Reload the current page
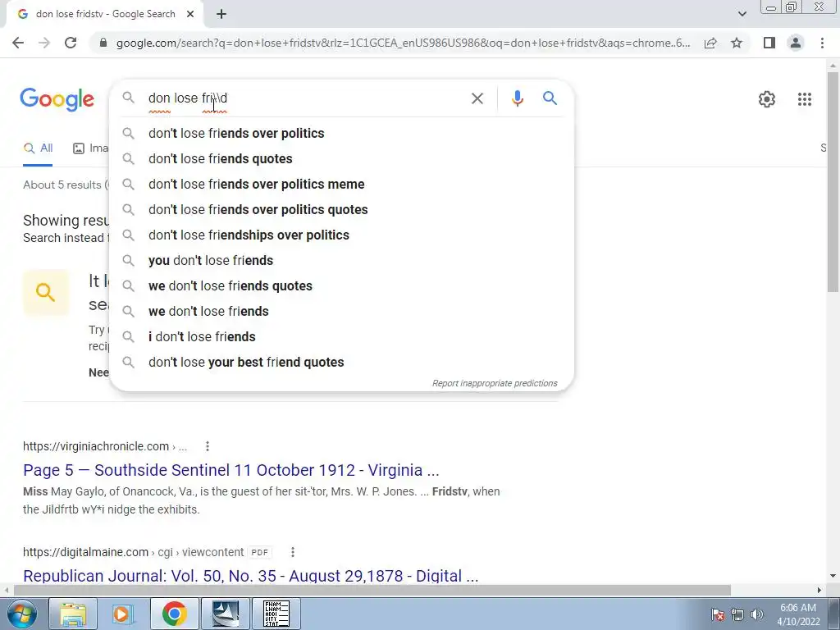The width and height of the screenshot is (840, 630). click(71, 43)
